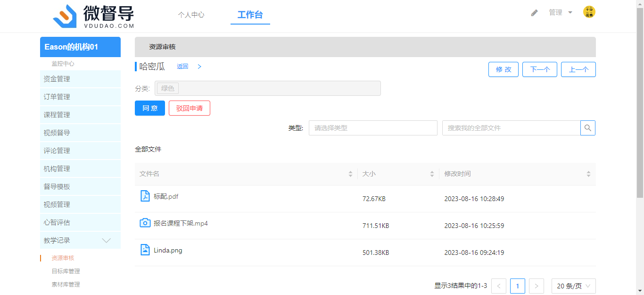This screenshot has height=295, width=644.
Task: Click the 下一个 button
Action: 540,69
